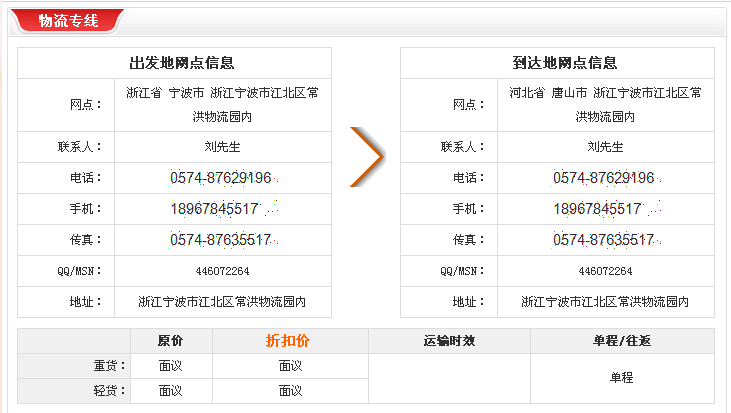Click the 手机 label in arrival table
This screenshot has height=413, width=731.
tap(469, 209)
